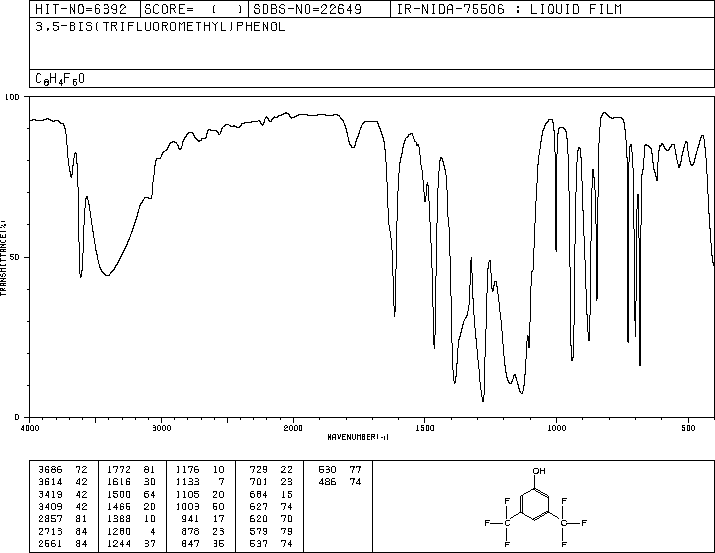Screen dimensions: 715x553
Task: Click the TRANSMITTANCE(%) axis title
Action: 3,258
